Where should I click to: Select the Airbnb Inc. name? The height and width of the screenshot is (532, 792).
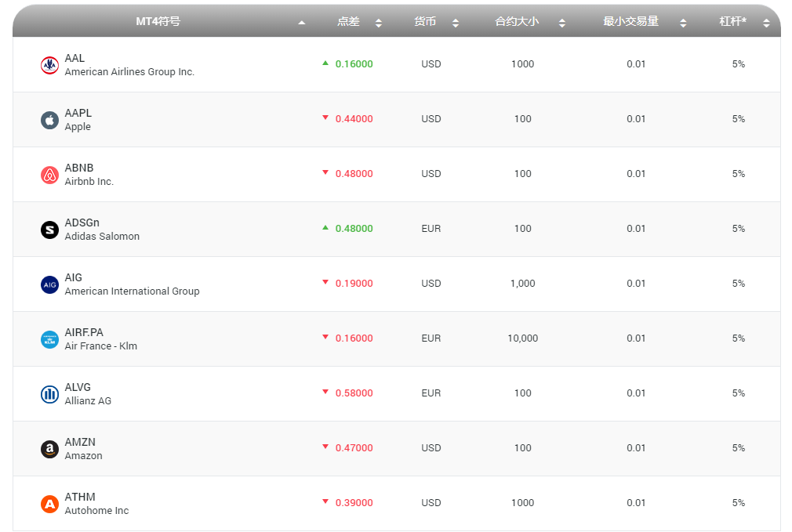[x=89, y=181]
